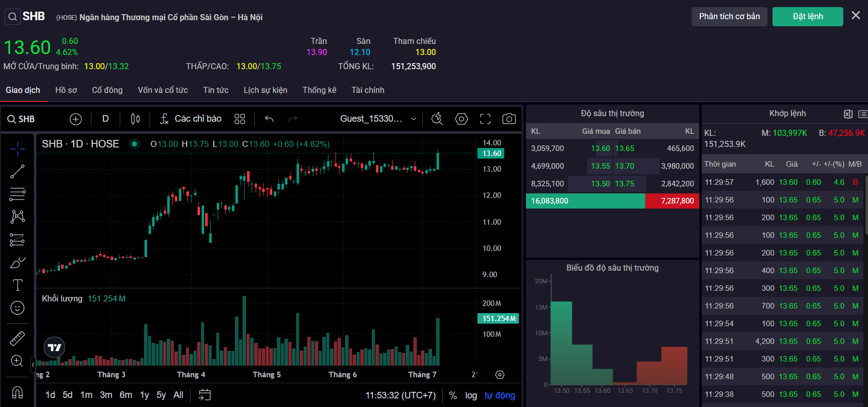Redo the chart action
The width and height of the screenshot is (868, 407).
click(293, 119)
